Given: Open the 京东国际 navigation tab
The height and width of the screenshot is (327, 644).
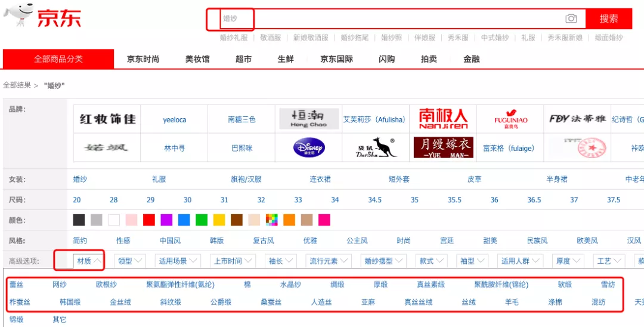Looking at the screenshot, I should 336,59.
